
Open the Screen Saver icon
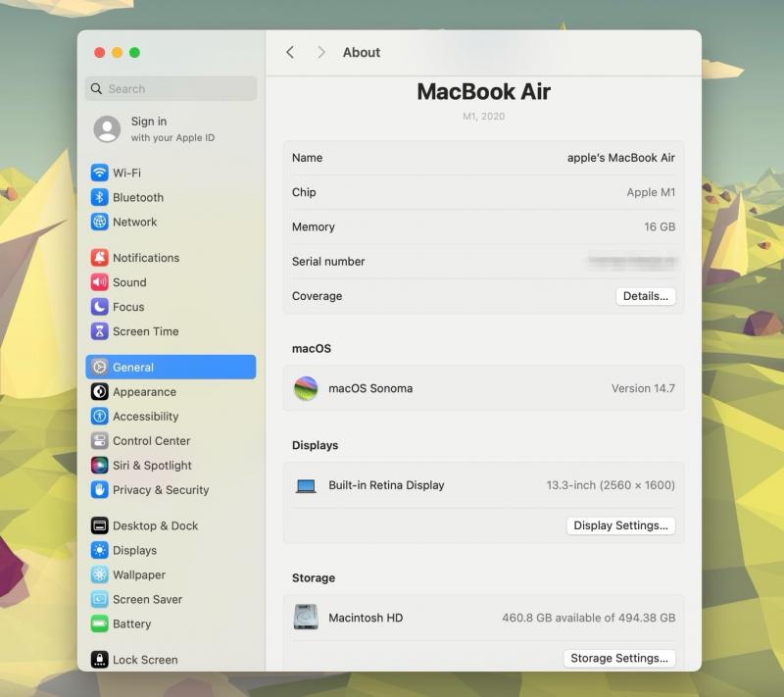100,599
